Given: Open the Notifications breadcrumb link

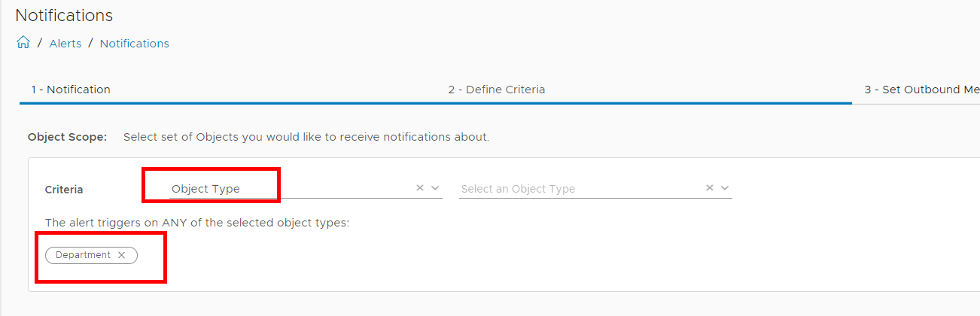Looking at the screenshot, I should click(x=135, y=44).
